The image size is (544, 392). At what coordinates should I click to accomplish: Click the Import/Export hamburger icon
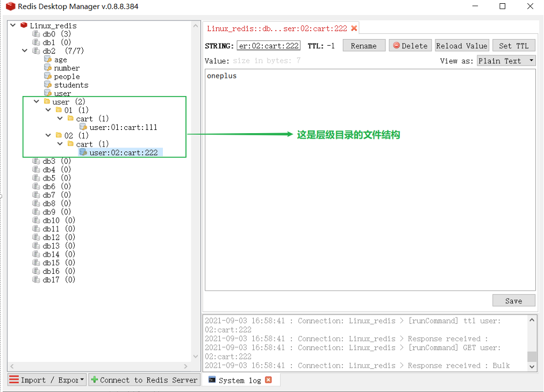click(14, 380)
